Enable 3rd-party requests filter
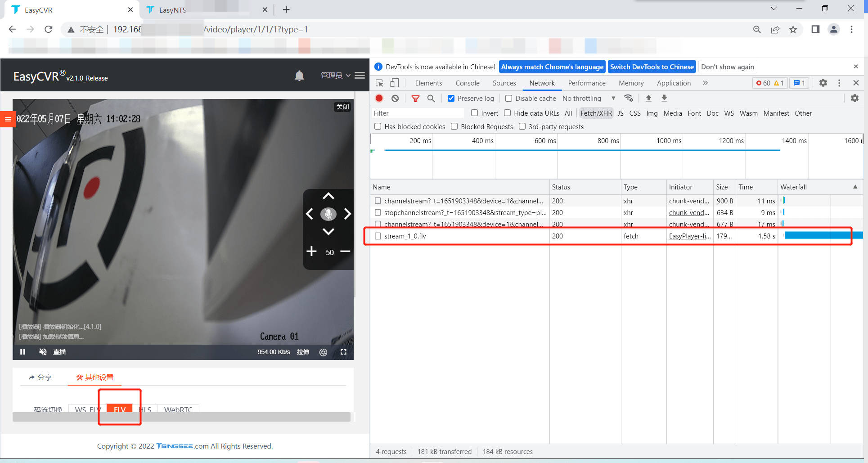Image resolution: width=868 pixels, height=463 pixels. click(522, 126)
